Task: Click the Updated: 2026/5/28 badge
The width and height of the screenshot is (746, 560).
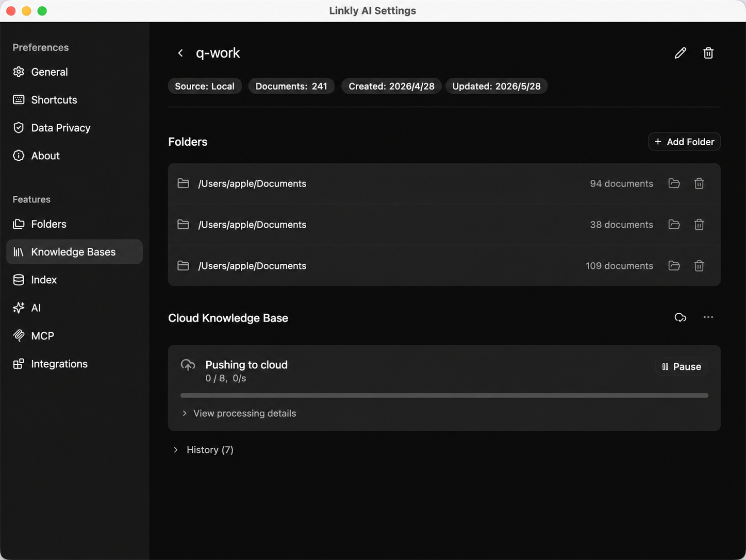Action: [496, 86]
